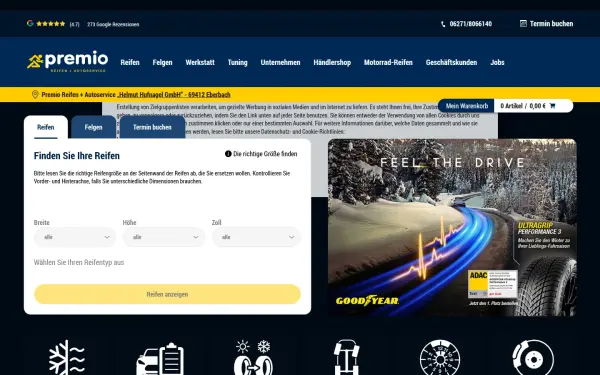Click the (4.7) rating value

coord(74,24)
